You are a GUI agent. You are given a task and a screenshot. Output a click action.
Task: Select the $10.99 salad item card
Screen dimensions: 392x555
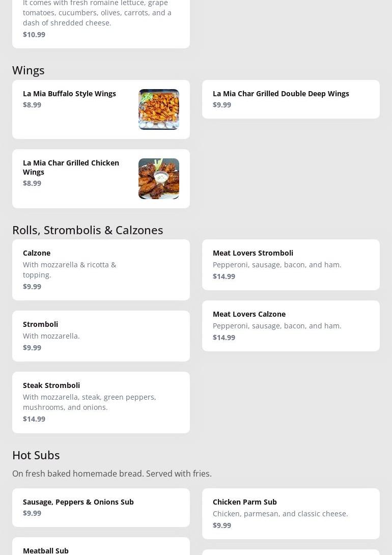(x=101, y=23)
